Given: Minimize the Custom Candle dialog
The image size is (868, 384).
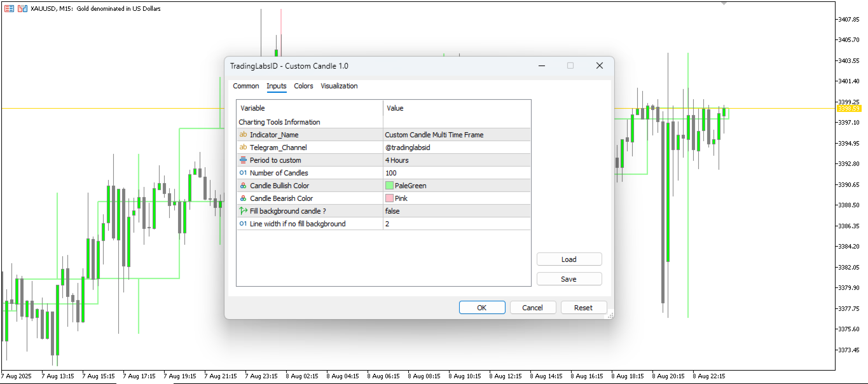Looking at the screenshot, I should point(542,65).
